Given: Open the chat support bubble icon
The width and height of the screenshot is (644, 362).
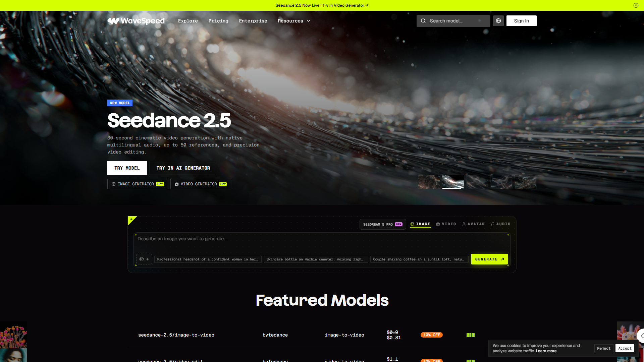Looking at the screenshot, I should pos(641,336).
